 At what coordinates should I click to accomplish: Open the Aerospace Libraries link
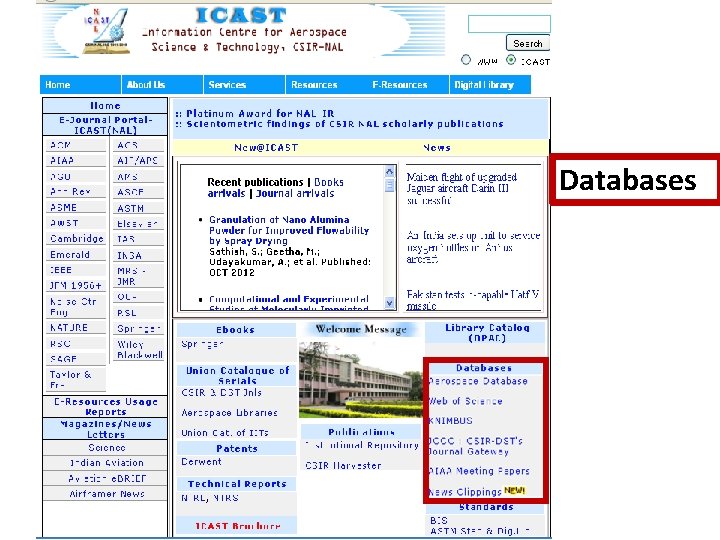coord(229,413)
